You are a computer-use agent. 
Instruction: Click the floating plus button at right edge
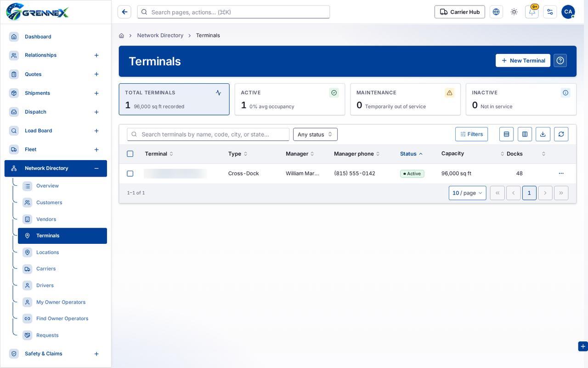[583, 346]
